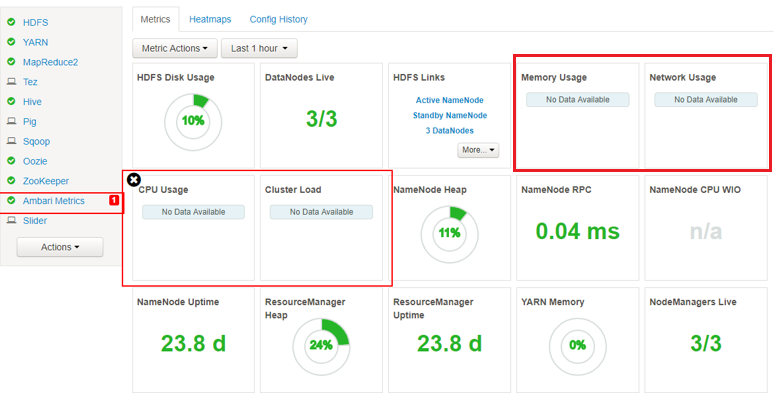Click the red alert badge on Ambari Metrics
The width and height of the screenshot is (777, 403).
click(113, 201)
